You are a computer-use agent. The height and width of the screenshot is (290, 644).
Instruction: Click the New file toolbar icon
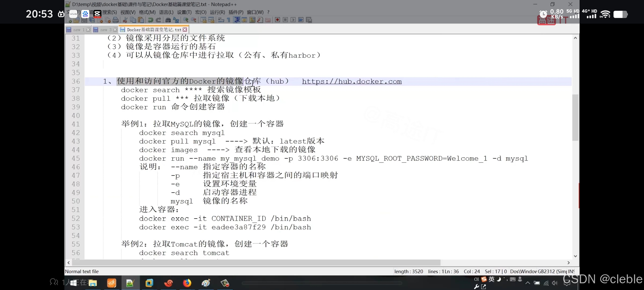click(x=69, y=20)
